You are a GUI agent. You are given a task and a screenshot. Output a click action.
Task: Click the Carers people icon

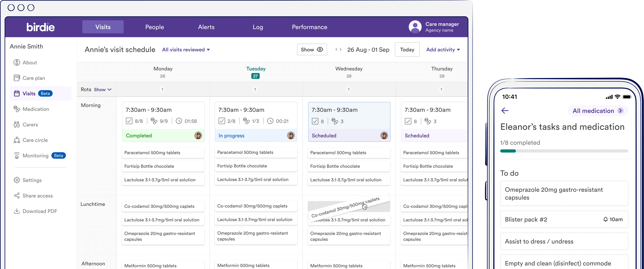pyautogui.click(x=17, y=125)
